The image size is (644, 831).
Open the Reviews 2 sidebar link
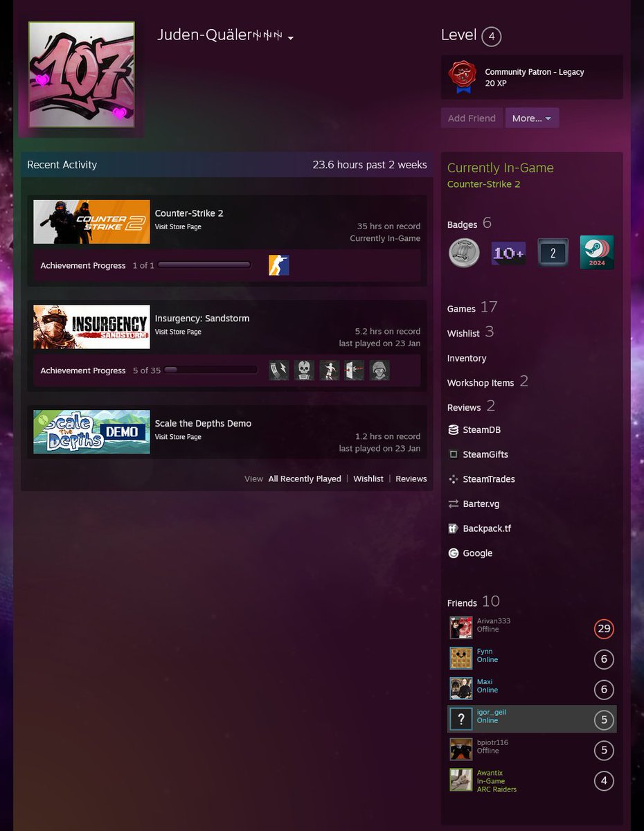click(472, 406)
